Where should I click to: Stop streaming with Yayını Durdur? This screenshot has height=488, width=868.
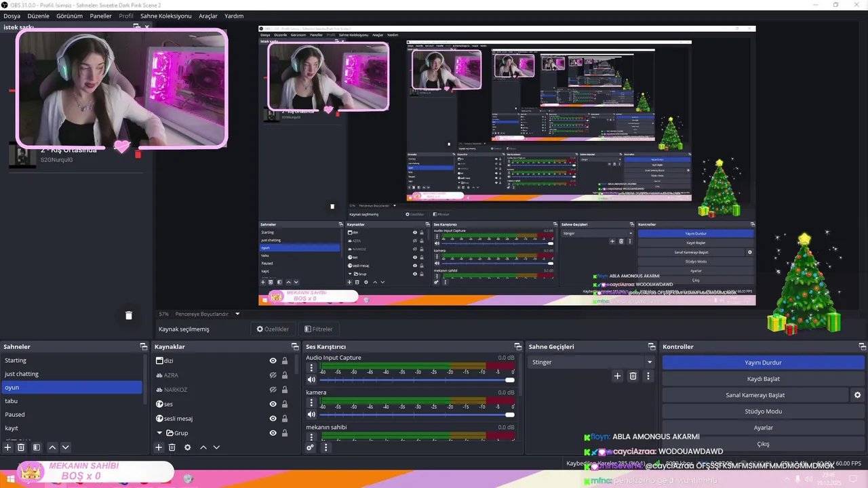pos(764,363)
